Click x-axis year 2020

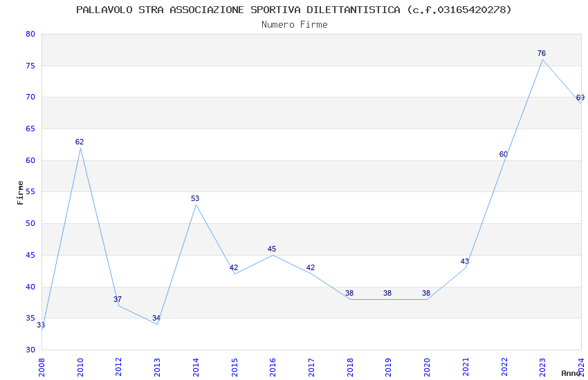[428, 368]
